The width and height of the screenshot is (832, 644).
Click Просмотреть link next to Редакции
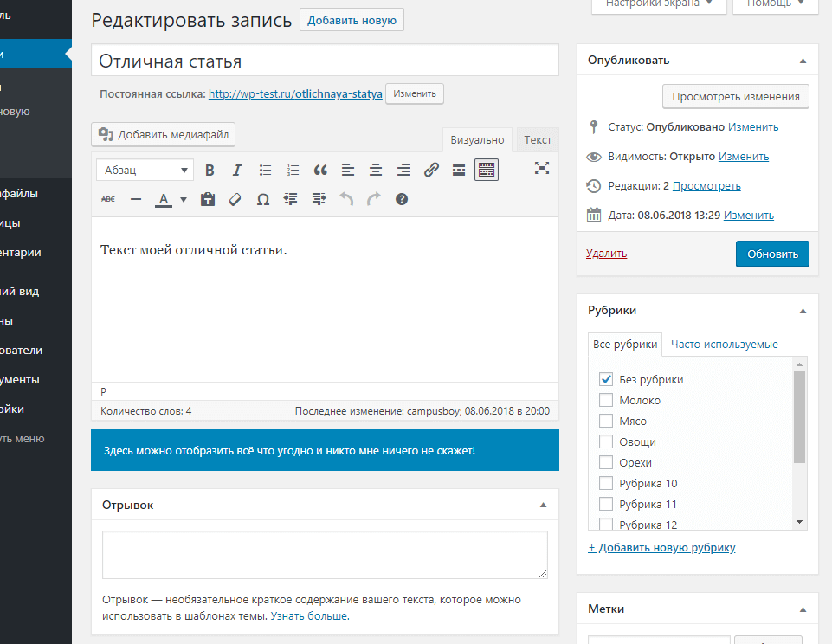[x=706, y=186]
